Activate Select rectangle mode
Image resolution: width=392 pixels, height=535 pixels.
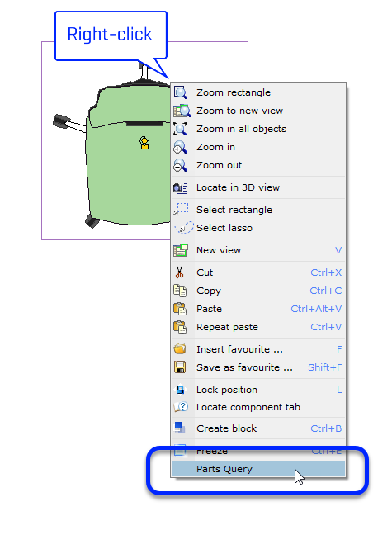(258, 210)
